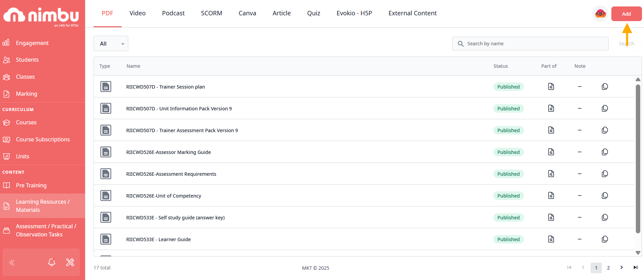644x280 pixels.
Task: Open RIICWD507D - Unit Information Pack Version 9
Action: coord(179,109)
